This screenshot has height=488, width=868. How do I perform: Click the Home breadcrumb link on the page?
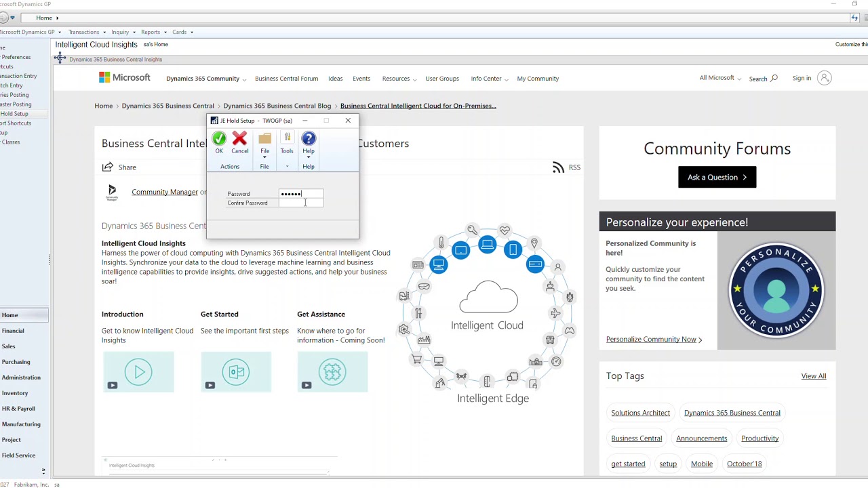pos(104,106)
